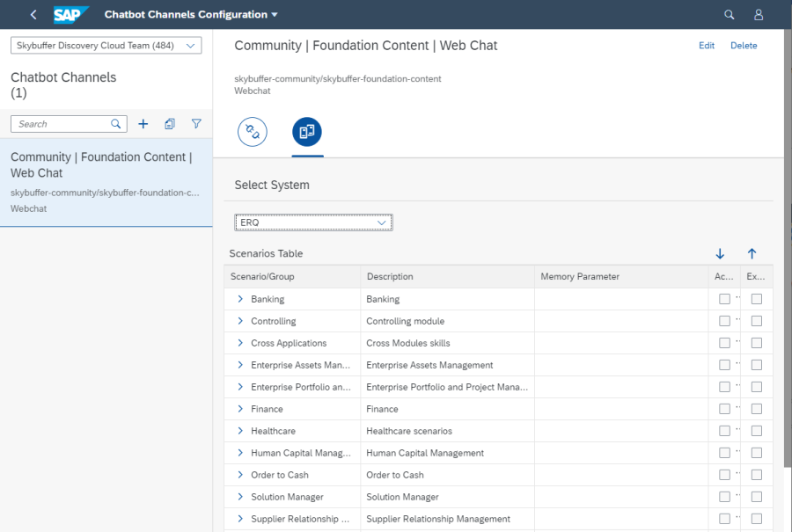
Task: Select Community Foundation Content Web Chat list item
Action: (106, 182)
